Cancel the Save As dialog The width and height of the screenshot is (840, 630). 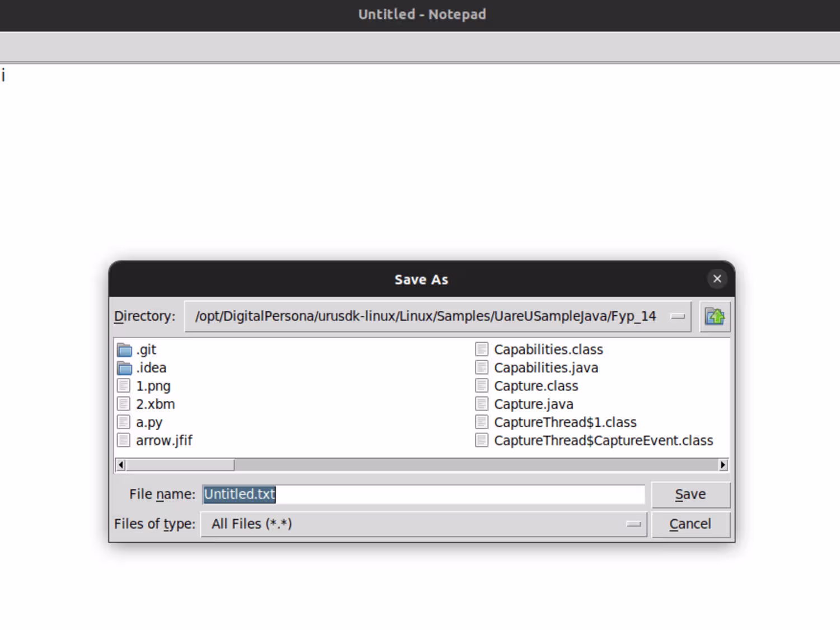pyautogui.click(x=690, y=524)
